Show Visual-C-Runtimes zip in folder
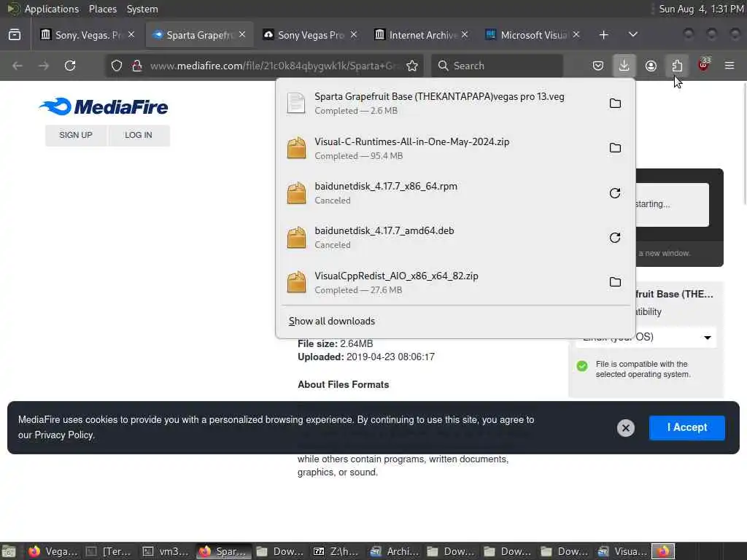747x560 pixels. pyautogui.click(x=615, y=148)
